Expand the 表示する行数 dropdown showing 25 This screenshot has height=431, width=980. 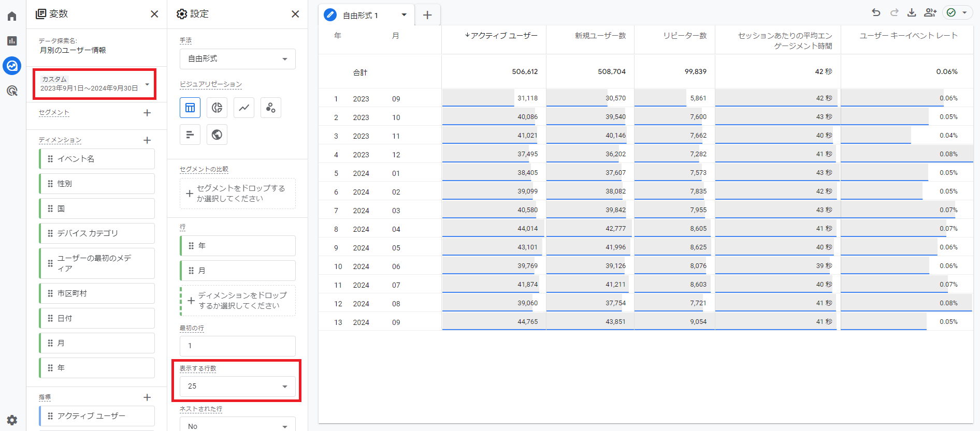(237, 387)
